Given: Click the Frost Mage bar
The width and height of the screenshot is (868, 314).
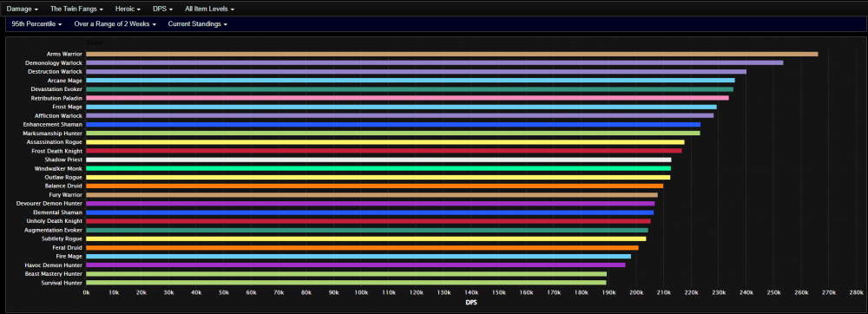Looking at the screenshot, I should pos(401,107).
